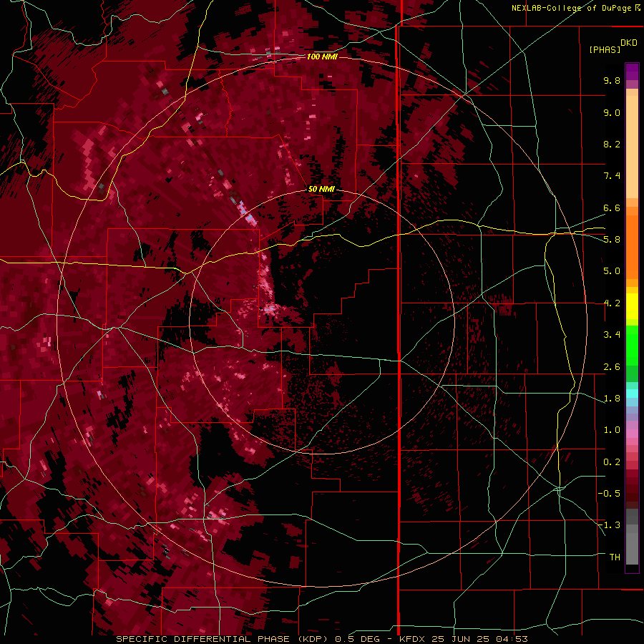Click the 1.0 legend value
This screenshot has width=644, height=644.
pos(612,430)
